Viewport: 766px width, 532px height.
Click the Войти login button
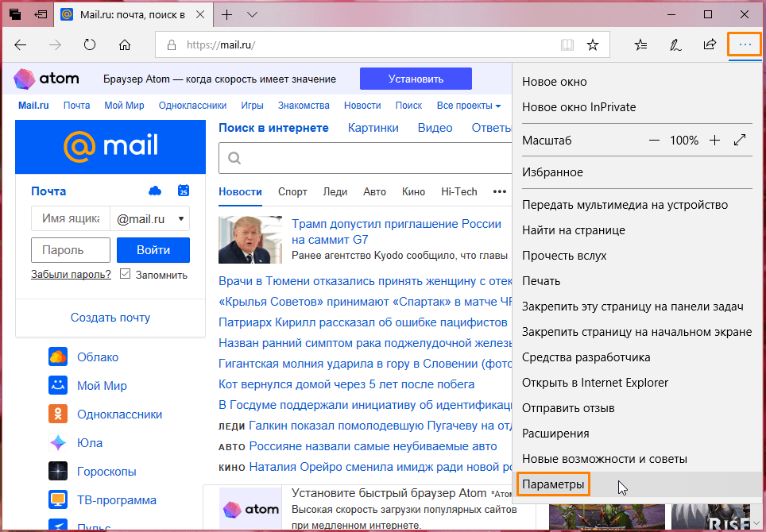(x=153, y=250)
